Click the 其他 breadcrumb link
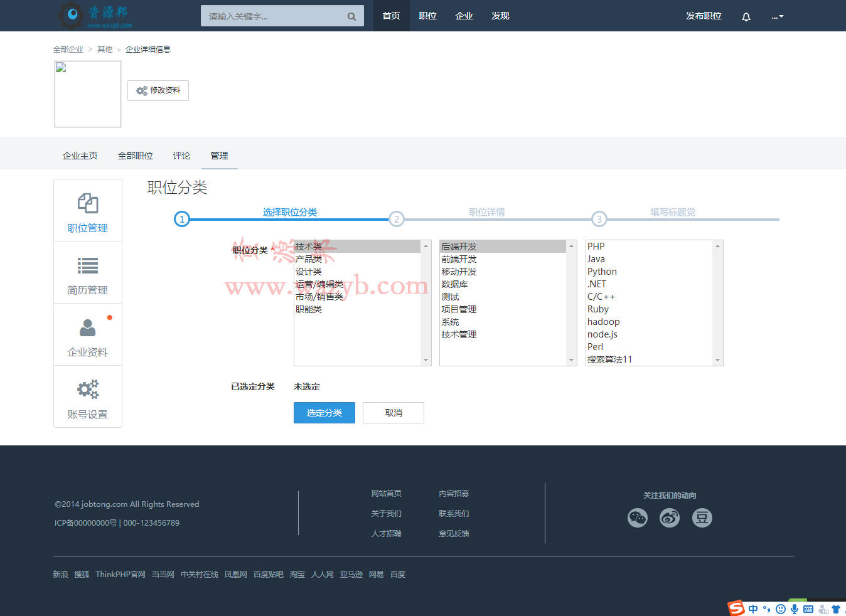 pos(105,50)
